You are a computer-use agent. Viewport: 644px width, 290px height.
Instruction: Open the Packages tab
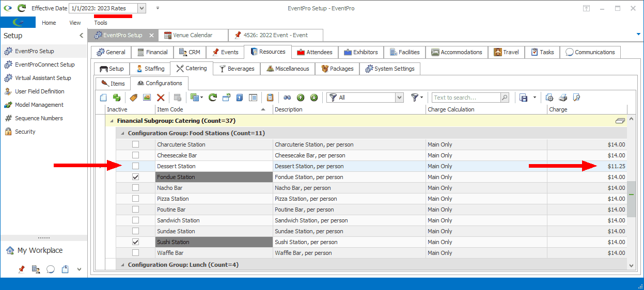pos(337,69)
